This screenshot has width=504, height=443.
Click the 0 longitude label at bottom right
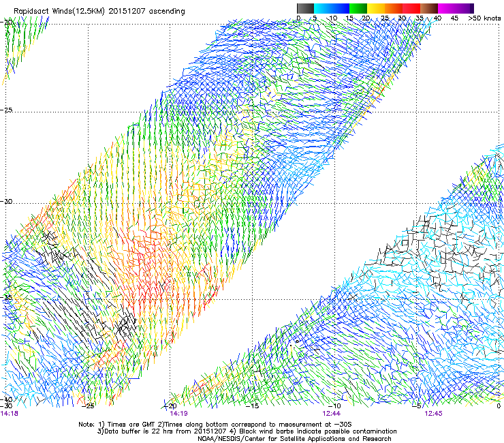[499, 406]
